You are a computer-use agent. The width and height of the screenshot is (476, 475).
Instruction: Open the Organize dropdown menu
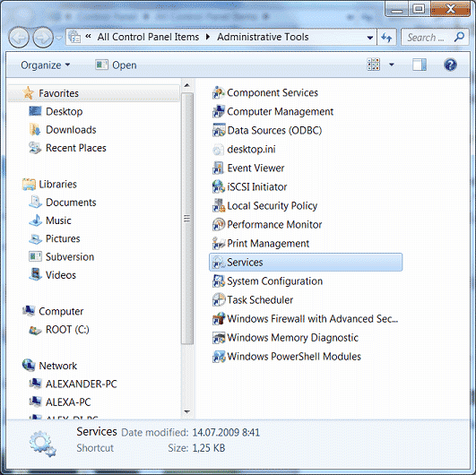tap(45, 65)
